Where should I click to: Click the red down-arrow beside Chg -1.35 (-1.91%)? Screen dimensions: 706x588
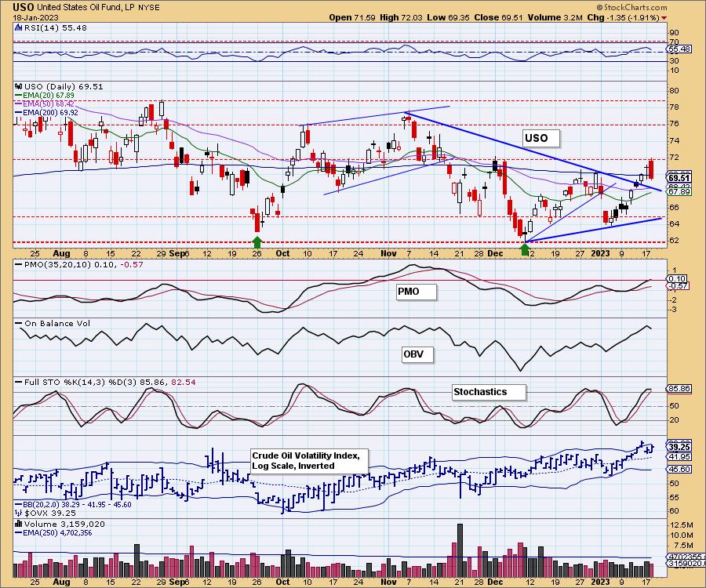pos(664,18)
